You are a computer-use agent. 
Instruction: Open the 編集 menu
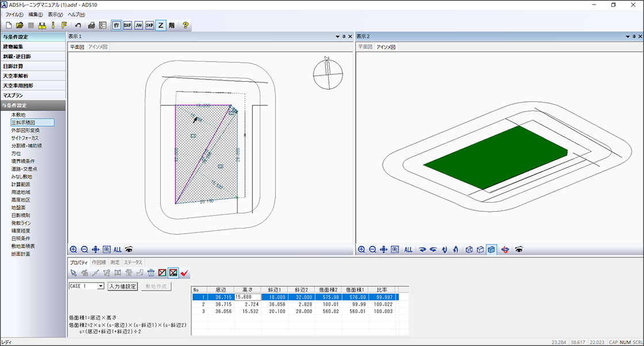[36, 14]
